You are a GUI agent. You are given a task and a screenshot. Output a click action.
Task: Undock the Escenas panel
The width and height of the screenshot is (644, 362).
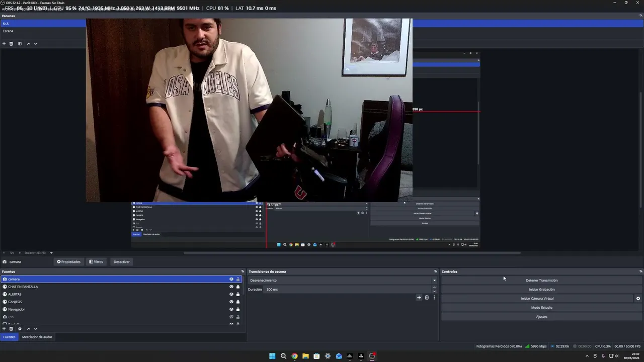coord(640,16)
